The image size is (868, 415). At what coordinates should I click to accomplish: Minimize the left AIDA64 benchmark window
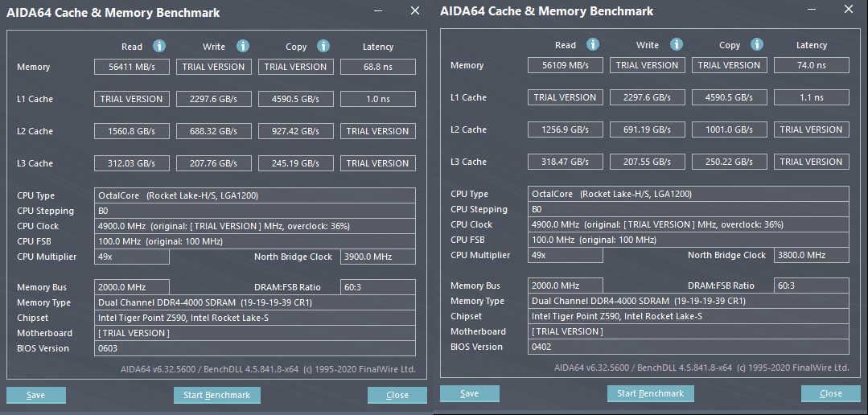pos(381,11)
